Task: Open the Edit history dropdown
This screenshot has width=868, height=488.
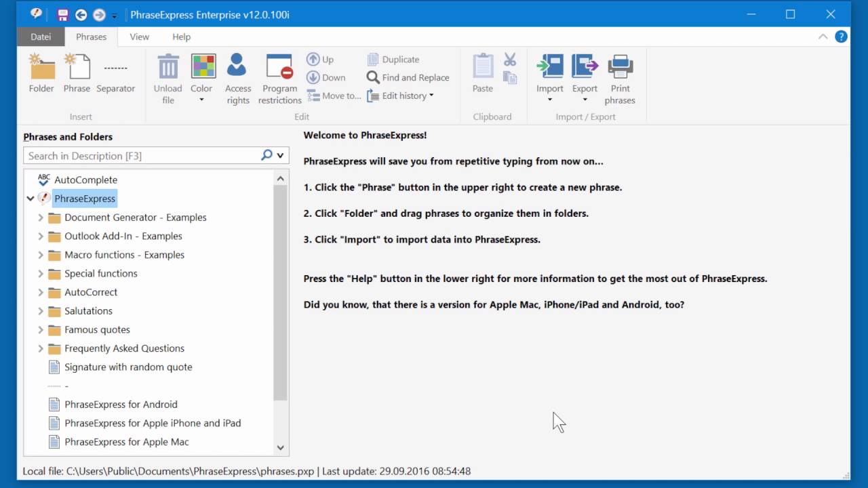Action: point(400,96)
